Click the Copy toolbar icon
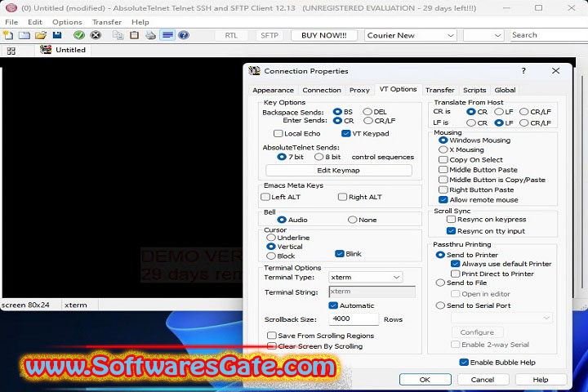588x392 pixels. (x=118, y=35)
